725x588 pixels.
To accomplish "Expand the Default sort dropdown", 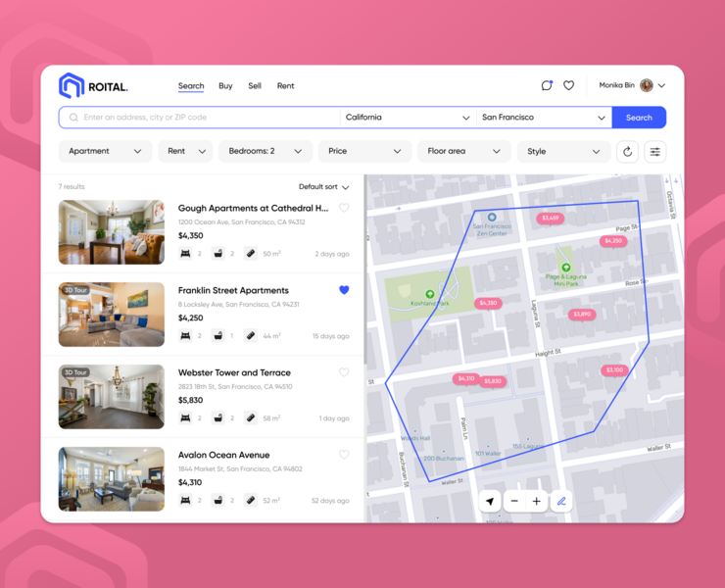I will tap(323, 187).
